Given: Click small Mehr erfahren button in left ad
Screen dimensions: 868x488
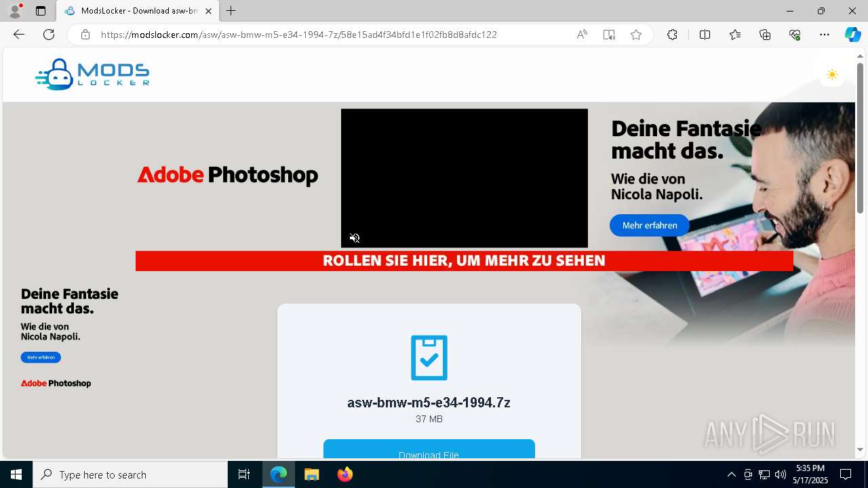Looking at the screenshot, I should (x=41, y=357).
